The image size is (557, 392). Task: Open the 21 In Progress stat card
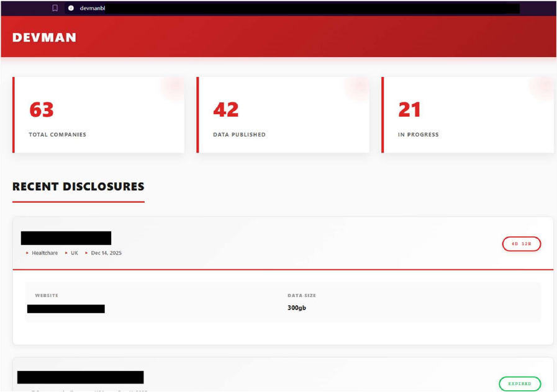pos(468,115)
